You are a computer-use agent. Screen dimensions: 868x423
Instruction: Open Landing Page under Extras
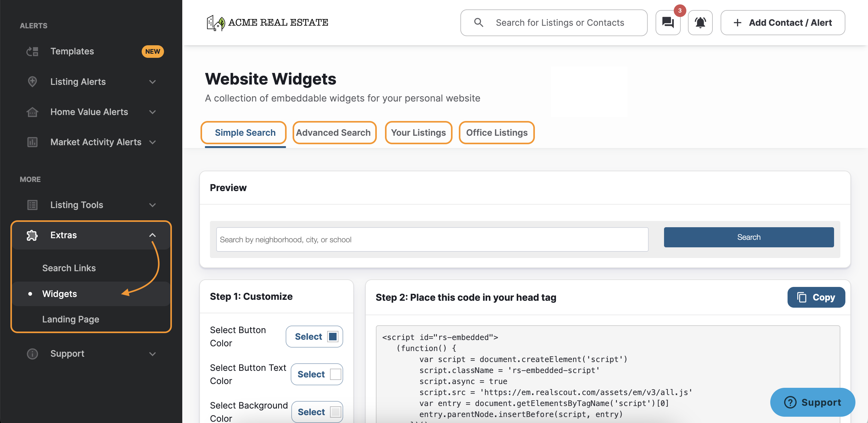71,319
